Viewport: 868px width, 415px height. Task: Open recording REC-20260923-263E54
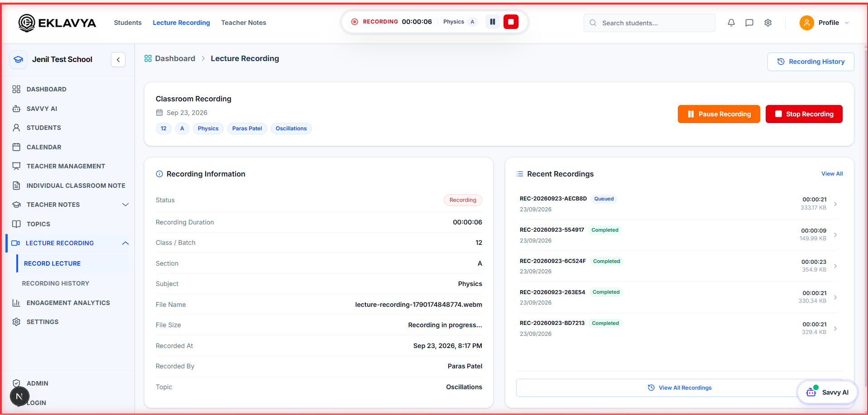[x=552, y=292]
